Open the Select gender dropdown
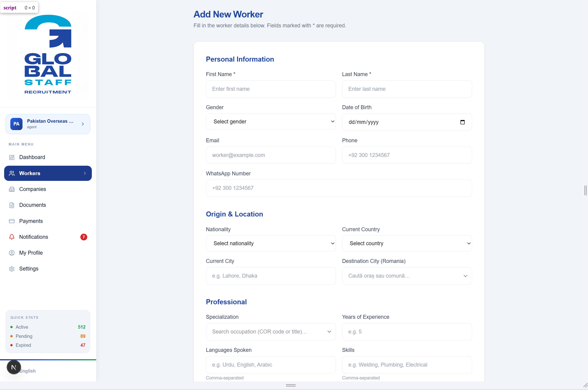This screenshot has height=390, width=588. [x=271, y=122]
